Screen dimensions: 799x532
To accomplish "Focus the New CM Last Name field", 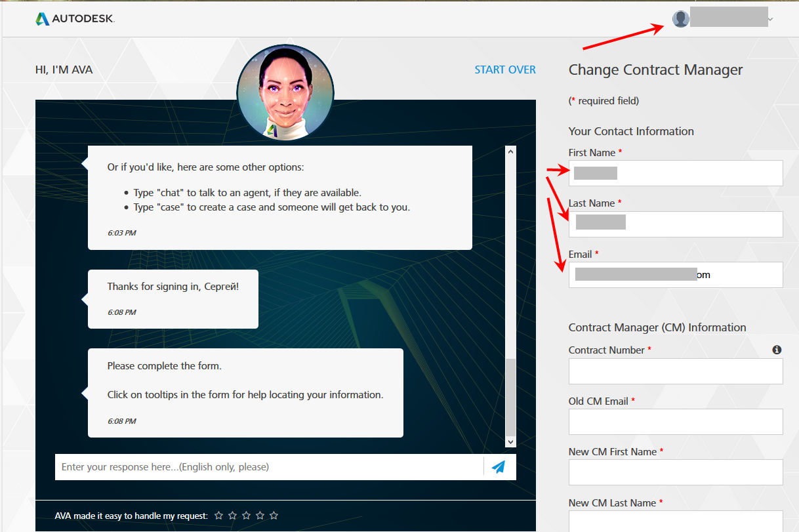I will pyautogui.click(x=676, y=522).
